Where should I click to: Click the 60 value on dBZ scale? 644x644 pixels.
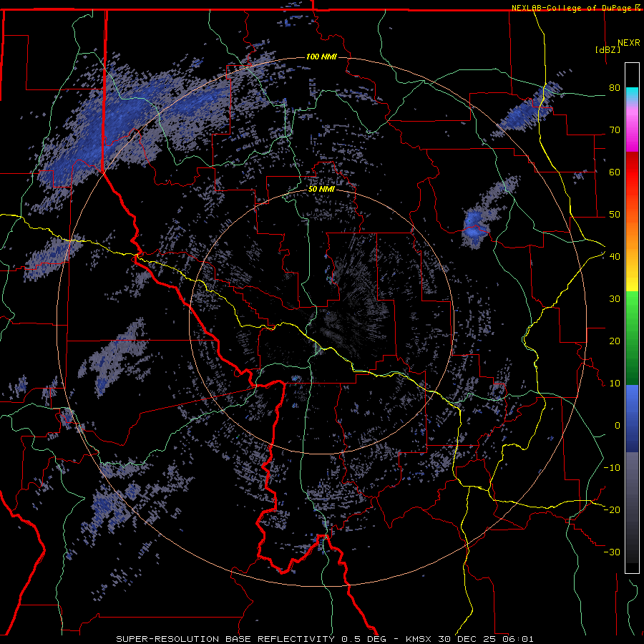pyautogui.click(x=615, y=172)
